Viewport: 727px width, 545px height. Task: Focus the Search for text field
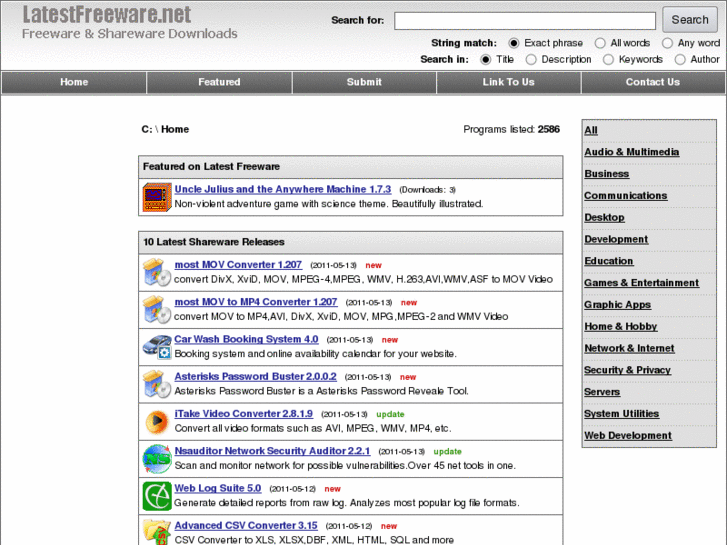525,21
